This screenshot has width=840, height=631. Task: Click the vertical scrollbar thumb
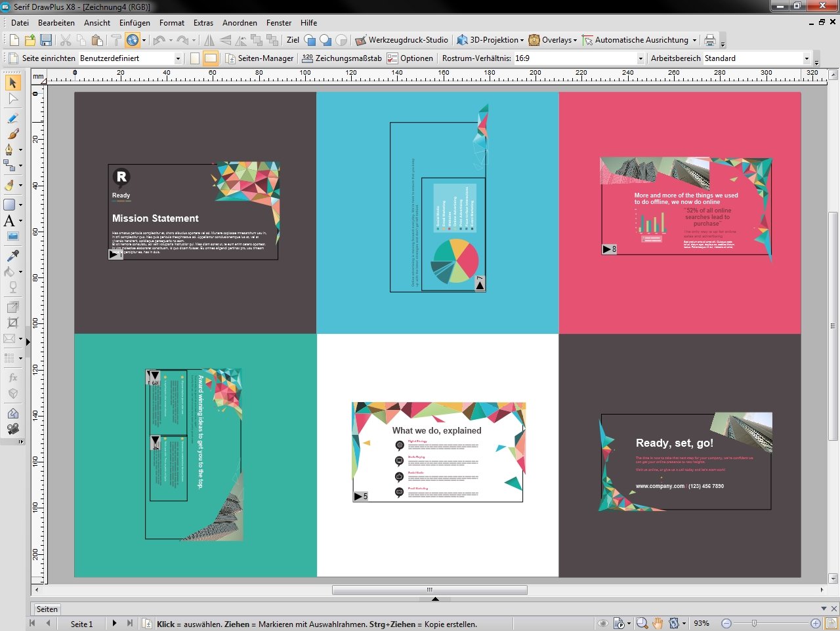tap(833, 326)
